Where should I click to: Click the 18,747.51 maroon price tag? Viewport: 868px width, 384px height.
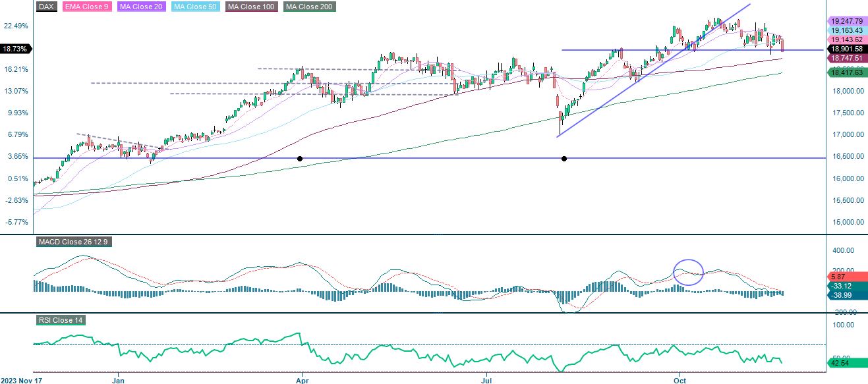(x=846, y=58)
